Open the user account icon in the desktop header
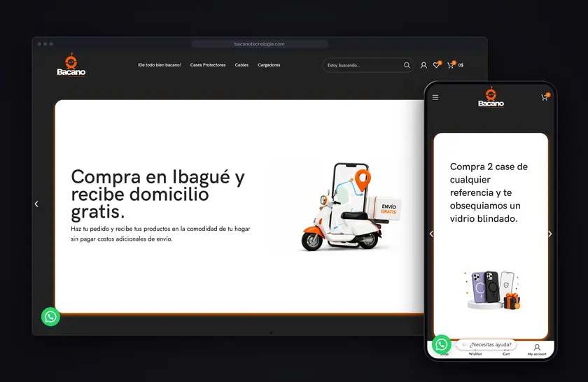 [423, 65]
